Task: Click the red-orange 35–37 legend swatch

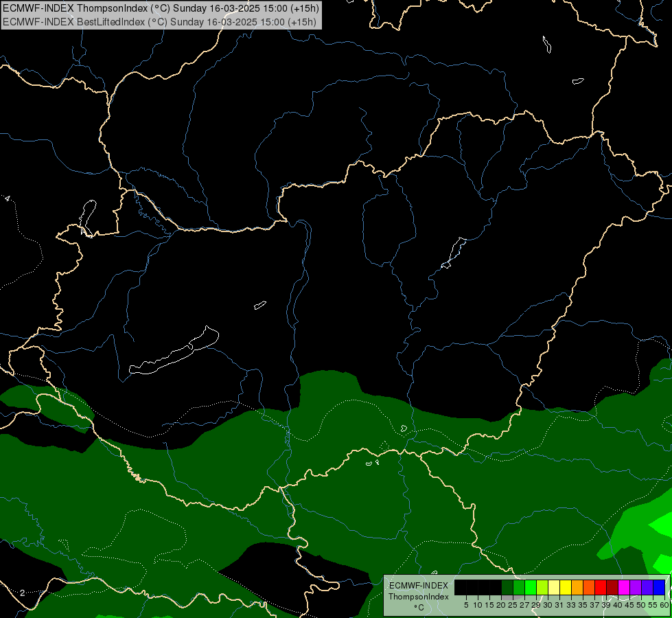Action: click(588, 587)
